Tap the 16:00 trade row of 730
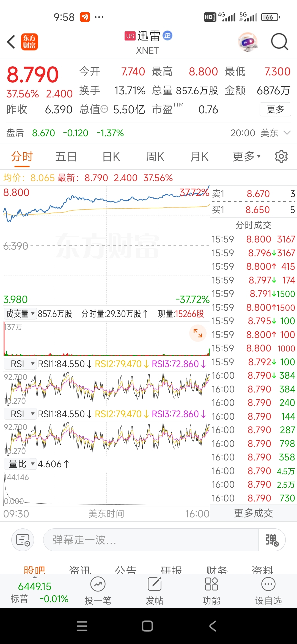Screen dimensions: 297x644 click(x=254, y=498)
